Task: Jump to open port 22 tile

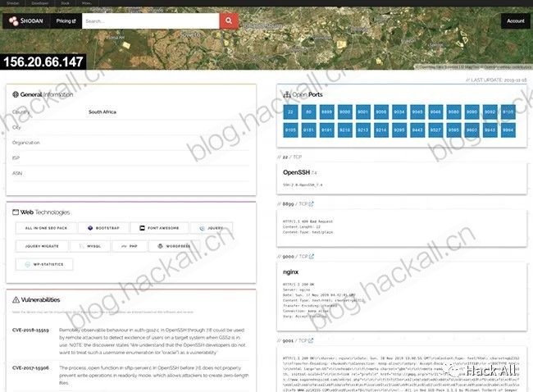Action: pos(290,112)
